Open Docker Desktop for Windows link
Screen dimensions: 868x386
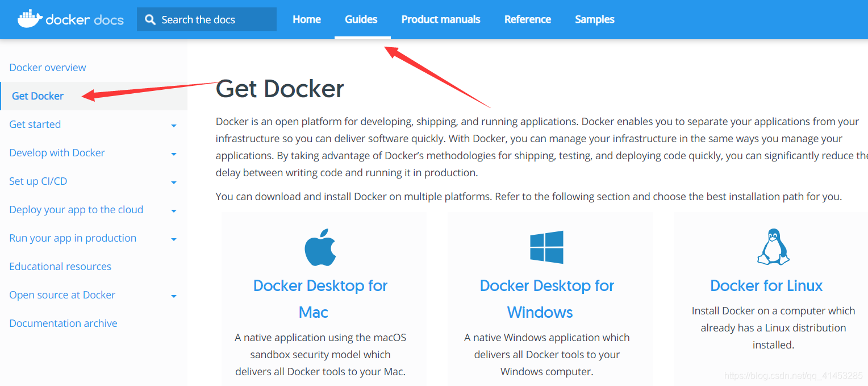point(546,298)
